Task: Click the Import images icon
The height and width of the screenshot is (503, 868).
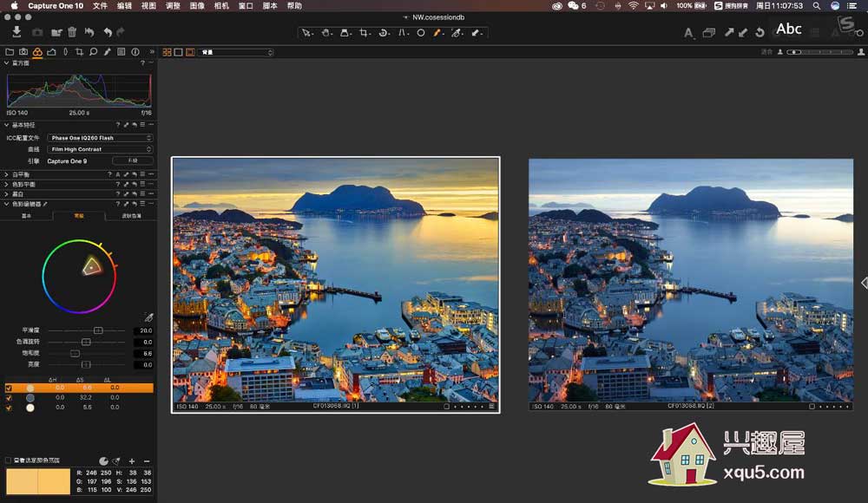Action: 16,31
